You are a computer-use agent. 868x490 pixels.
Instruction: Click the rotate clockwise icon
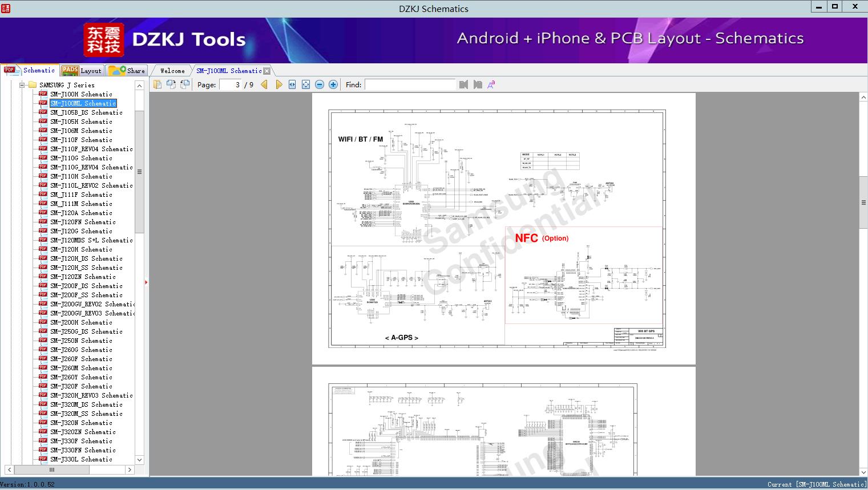tap(185, 84)
